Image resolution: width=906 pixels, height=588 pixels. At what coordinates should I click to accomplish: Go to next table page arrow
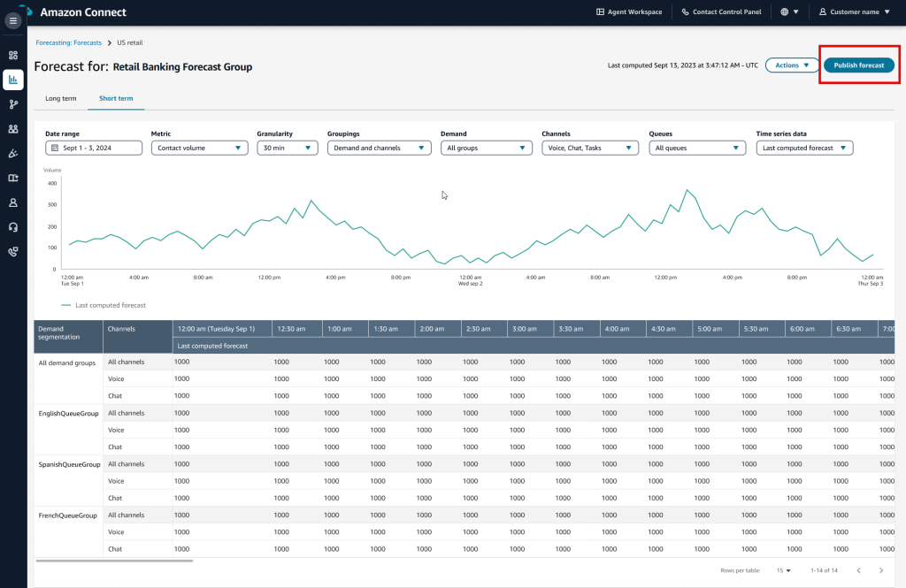point(880,570)
